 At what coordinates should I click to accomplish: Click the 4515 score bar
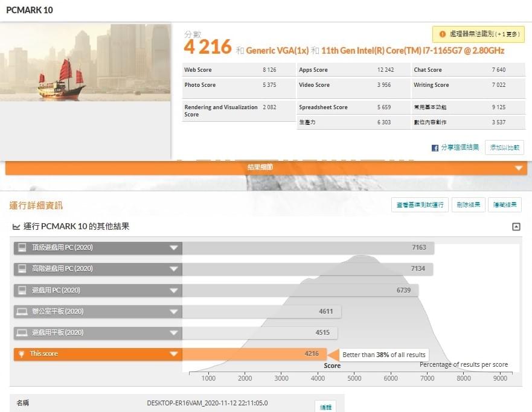tap(260, 333)
